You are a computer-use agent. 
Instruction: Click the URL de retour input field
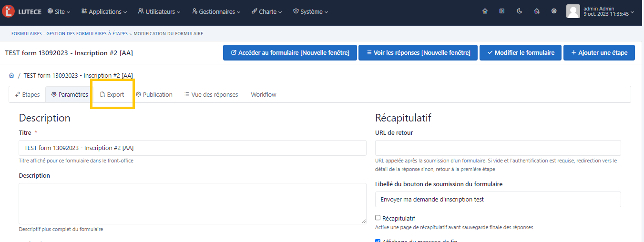pyautogui.click(x=498, y=148)
